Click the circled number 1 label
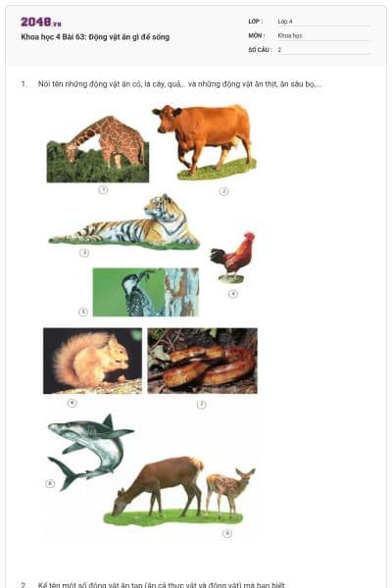Viewport: 392px width, 588px height. coord(103,190)
